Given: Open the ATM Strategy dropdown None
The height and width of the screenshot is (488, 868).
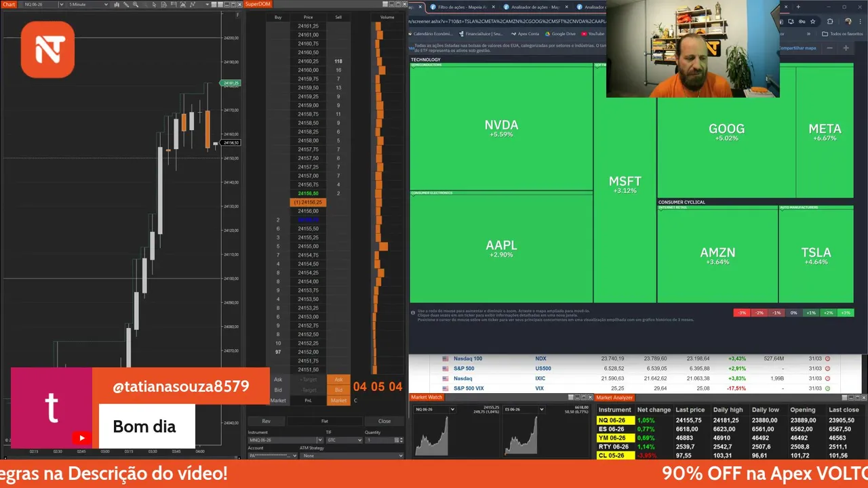Looking at the screenshot, I should coord(351,456).
